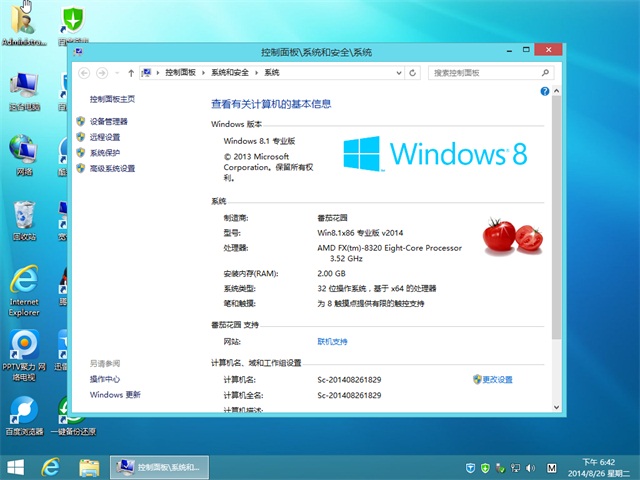Click the Windows Start button
The width and height of the screenshot is (640, 480).
(15, 467)
